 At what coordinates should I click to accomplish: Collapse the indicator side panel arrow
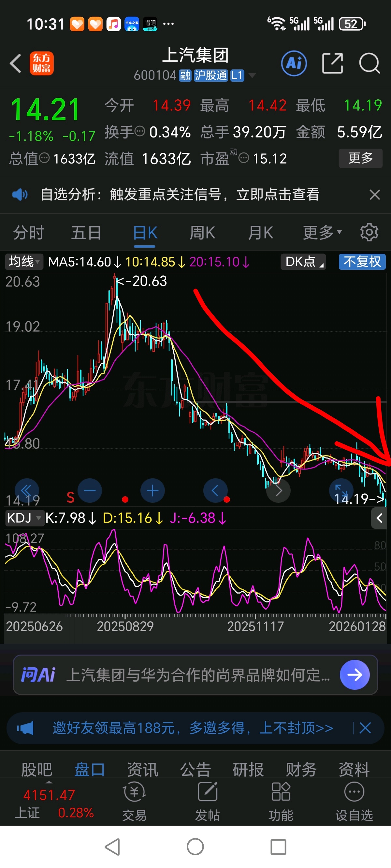(x=379, y=518)
